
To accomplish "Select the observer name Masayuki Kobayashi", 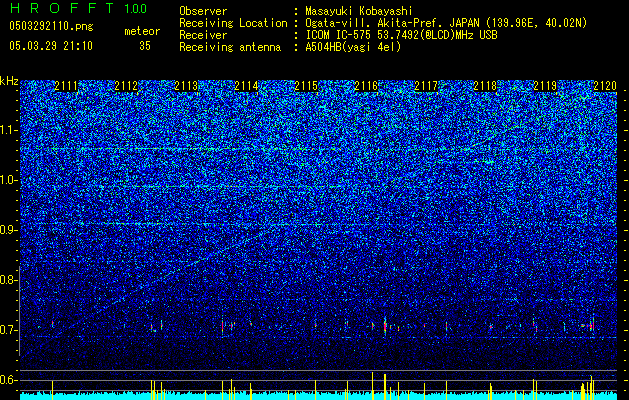I will click(359, 11).
